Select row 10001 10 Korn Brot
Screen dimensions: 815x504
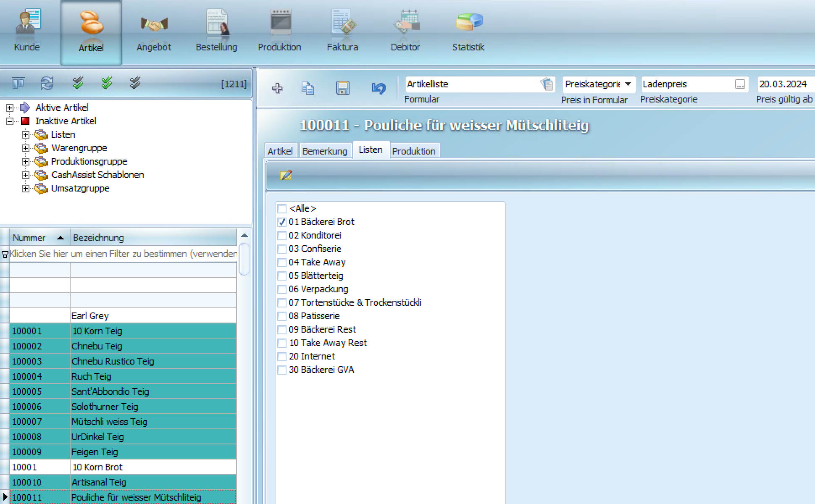[123, 467]
